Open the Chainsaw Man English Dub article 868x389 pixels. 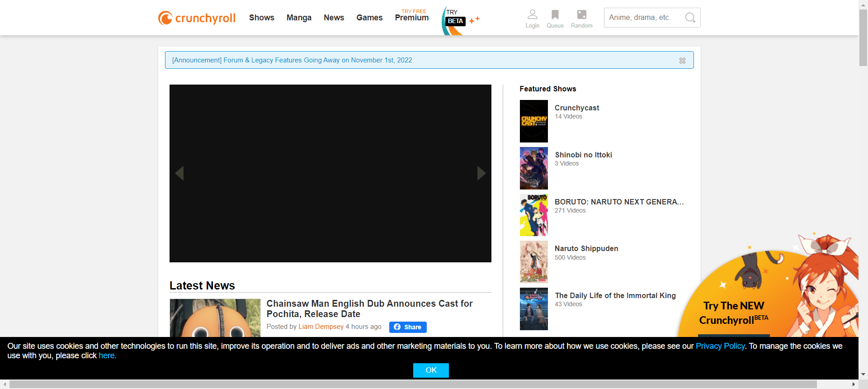[369, 308]
